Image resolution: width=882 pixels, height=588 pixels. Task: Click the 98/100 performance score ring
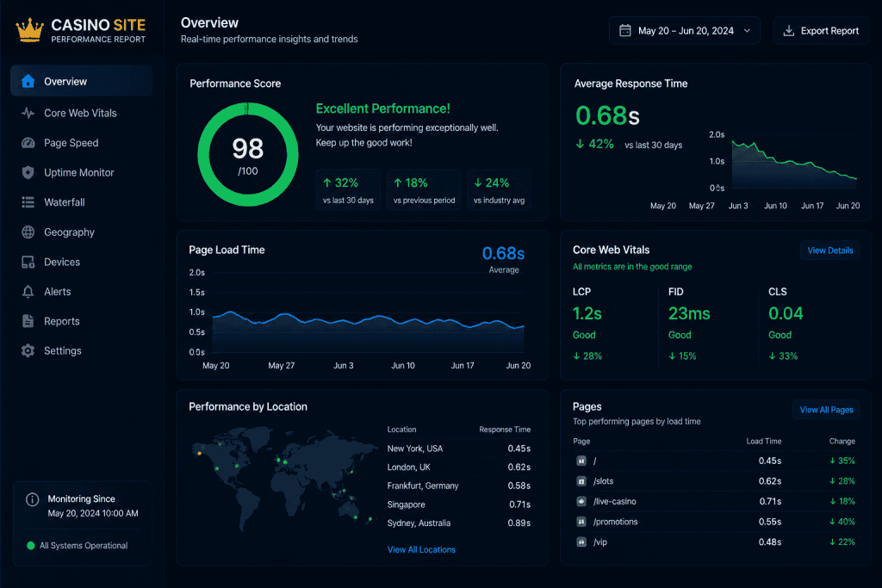[247, 155]
